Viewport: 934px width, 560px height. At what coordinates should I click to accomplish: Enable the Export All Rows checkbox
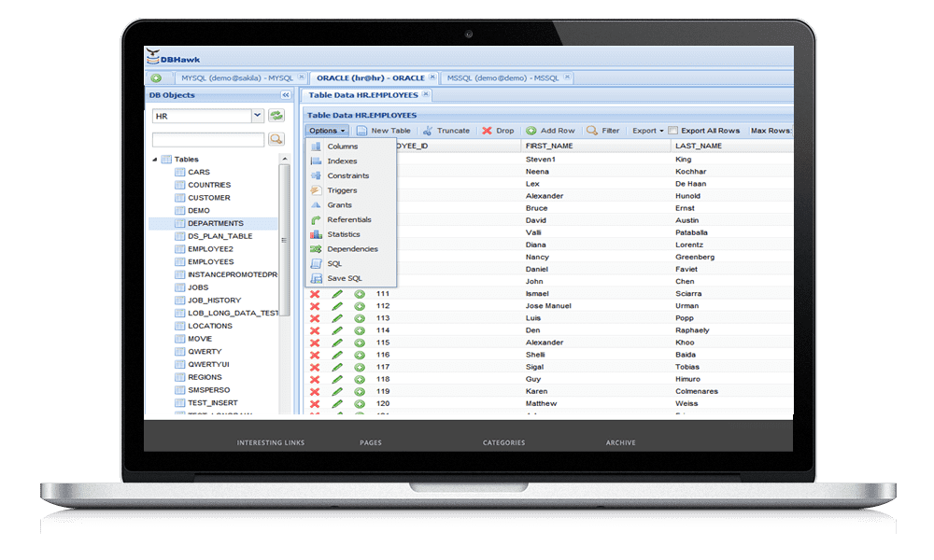coord(673,131)
